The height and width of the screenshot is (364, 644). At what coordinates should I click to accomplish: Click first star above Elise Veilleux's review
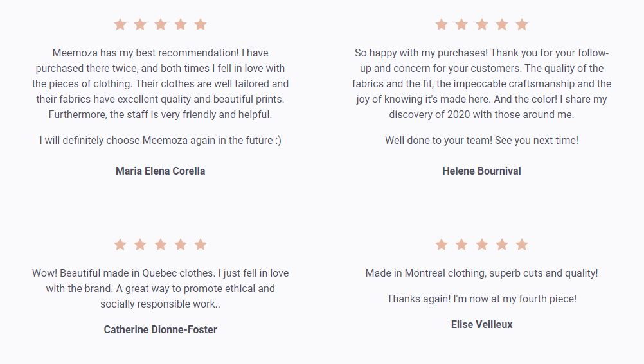[442, 245]
